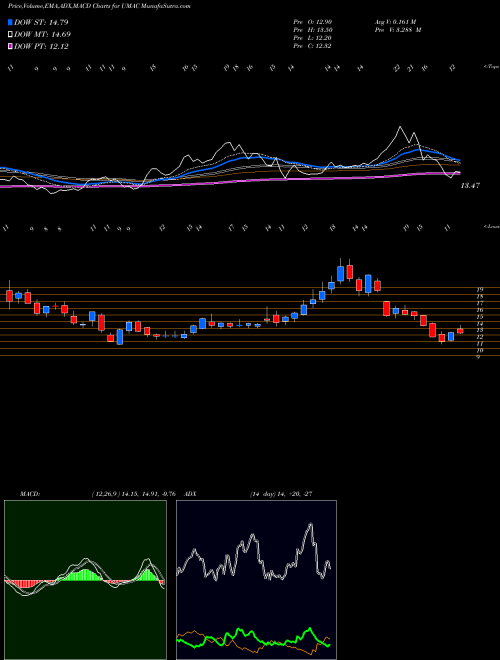Viewport: 500px width, 660px height.
Task: Click the 'Pre C: 12.32' value
Action: tap(312, 46)
